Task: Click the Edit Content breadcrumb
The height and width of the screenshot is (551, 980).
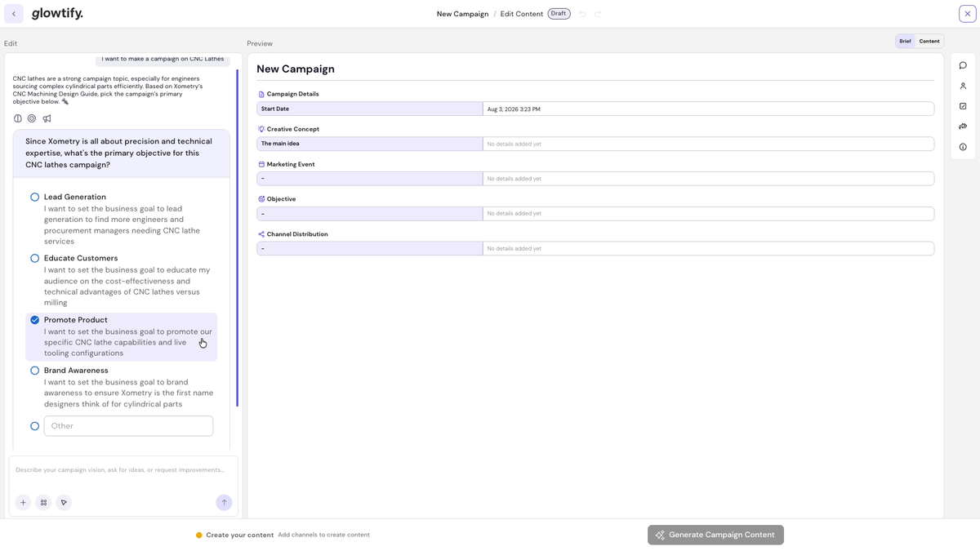Action: click(x=522, y=14)
